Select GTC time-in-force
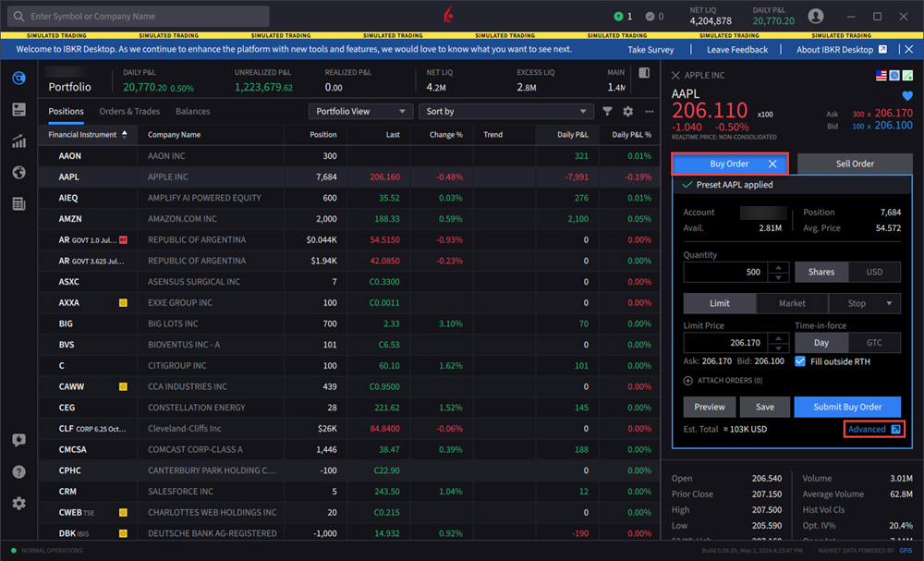Viewport: 924px width, 561px height. point(874,342)
